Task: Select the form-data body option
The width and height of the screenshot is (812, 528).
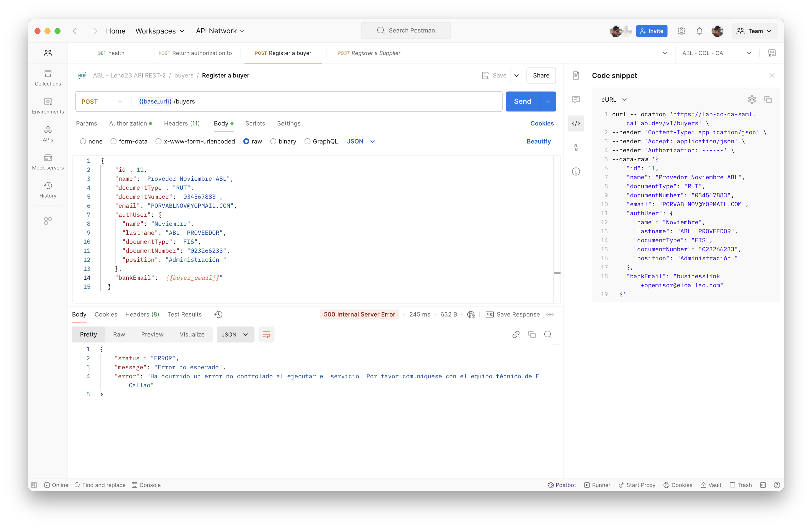Action: [x=113, y=141]
